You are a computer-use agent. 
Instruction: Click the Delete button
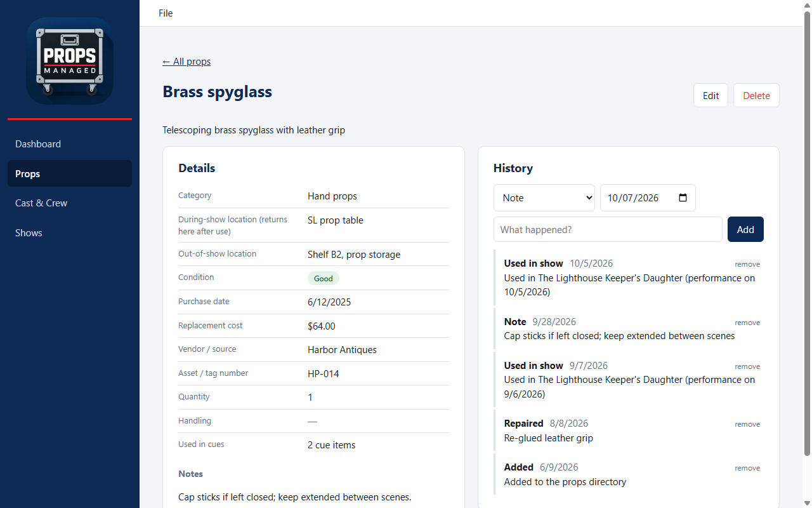[756, 95]
